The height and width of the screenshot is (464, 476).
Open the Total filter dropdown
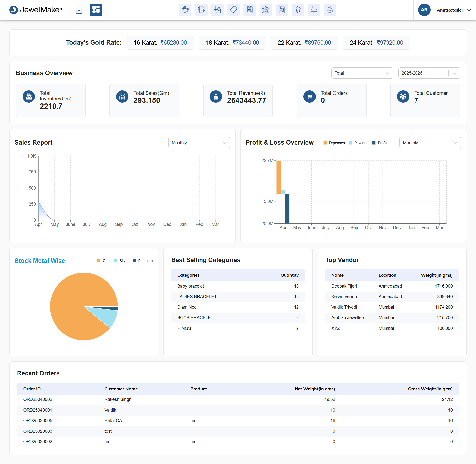(362, 73)
